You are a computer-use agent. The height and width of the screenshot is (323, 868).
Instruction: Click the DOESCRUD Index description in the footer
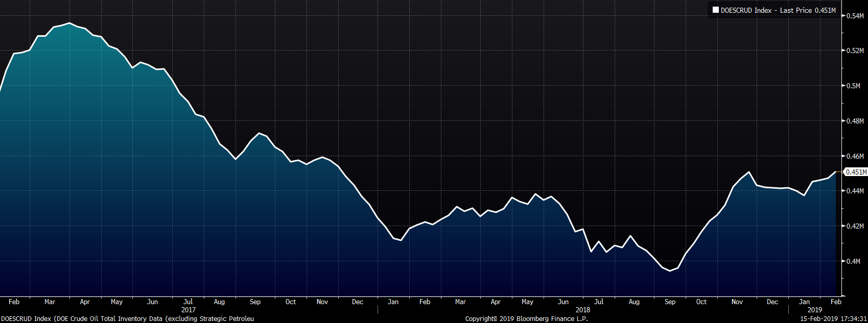click(x=127, y=319)
